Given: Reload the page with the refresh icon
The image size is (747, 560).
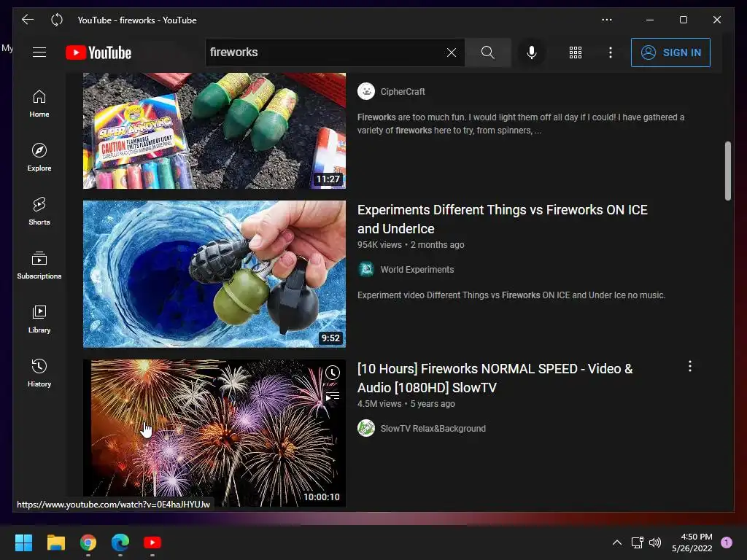Looking at the screenshot, I should pos(57,20).
